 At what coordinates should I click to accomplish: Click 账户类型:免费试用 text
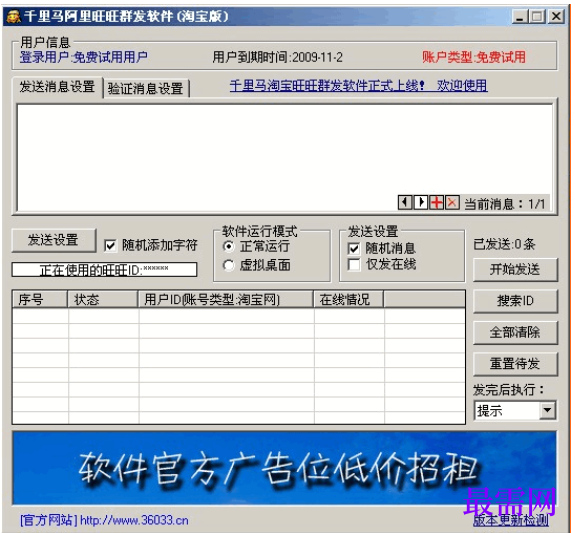tap(474, 57)
